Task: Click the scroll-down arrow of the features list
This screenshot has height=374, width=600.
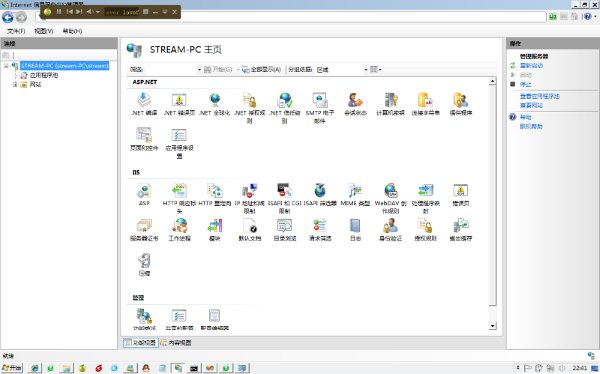Action: click(492, 326)
